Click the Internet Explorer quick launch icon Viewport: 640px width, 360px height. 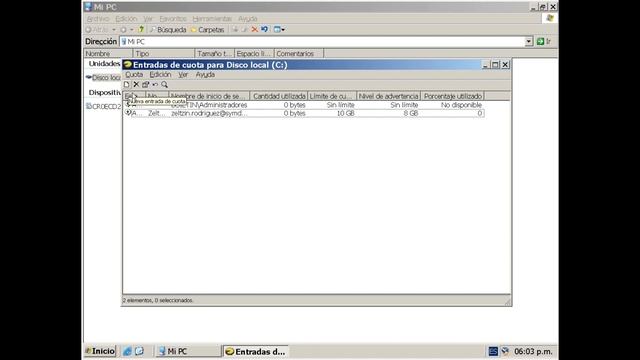coord(127,351)
